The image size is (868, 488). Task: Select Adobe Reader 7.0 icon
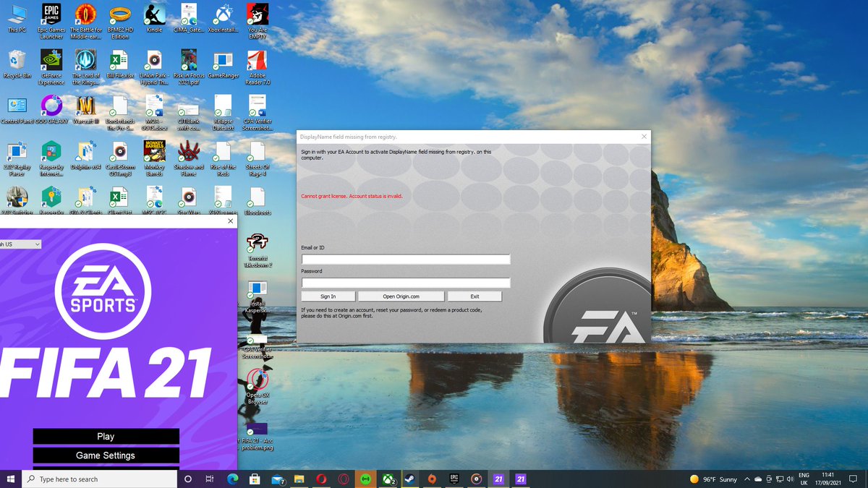(x=257, y=67)
